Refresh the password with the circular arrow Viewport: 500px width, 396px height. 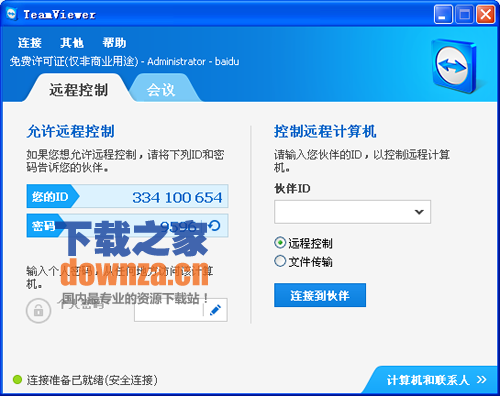214,226
